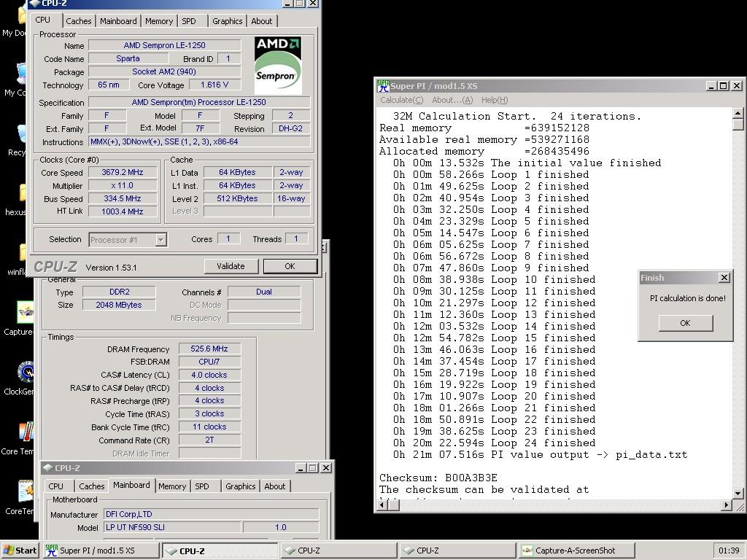Click OK in the Finish dialog
This screenshot has height=560, width=747.
pyautogui.click(x=686, y=323)
